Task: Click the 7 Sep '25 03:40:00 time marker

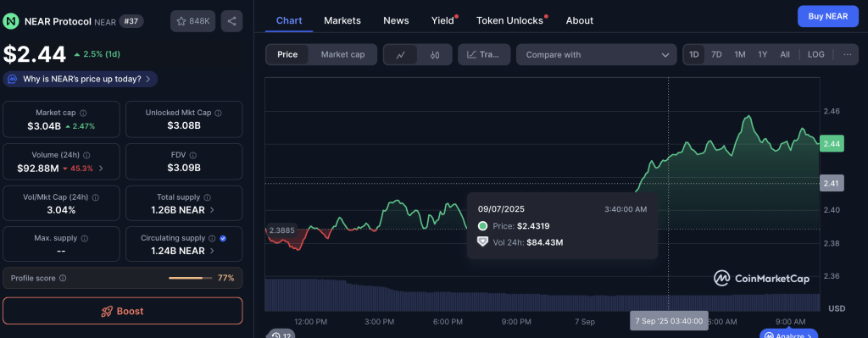Action: (x=669, y=321)
